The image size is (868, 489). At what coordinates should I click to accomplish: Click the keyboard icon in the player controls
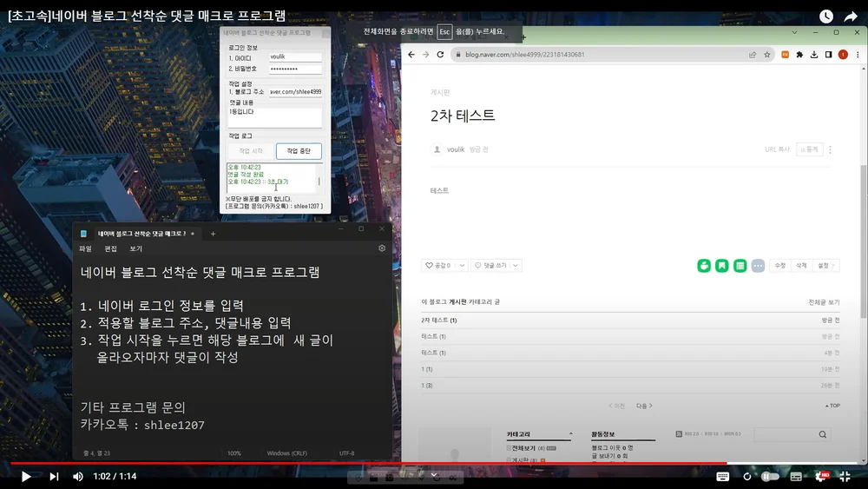pos(722,476)
